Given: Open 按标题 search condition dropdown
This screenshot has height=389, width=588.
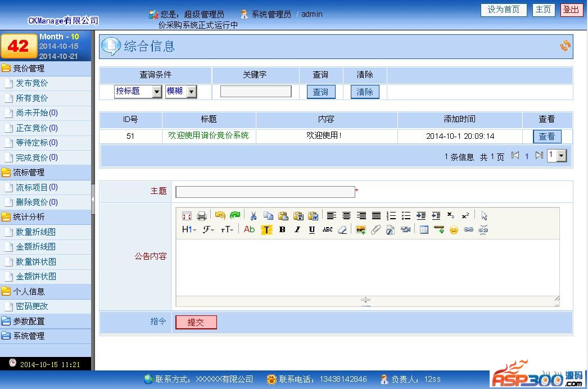Looking at the screenshot, I should pos(138,92).
